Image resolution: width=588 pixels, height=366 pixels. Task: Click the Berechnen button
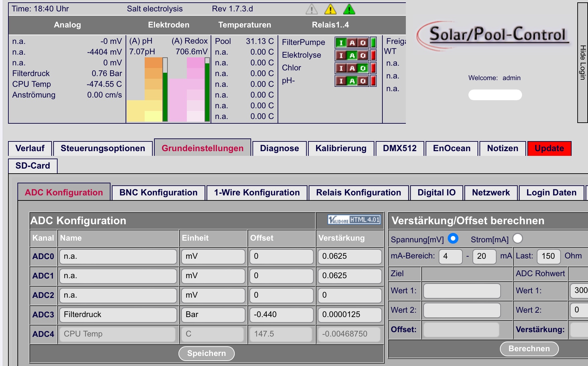[529, 349]
